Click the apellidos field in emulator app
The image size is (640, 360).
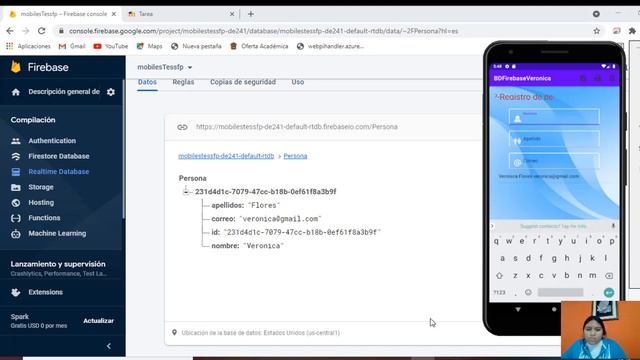pyautogui.click(x=554, y=139)
